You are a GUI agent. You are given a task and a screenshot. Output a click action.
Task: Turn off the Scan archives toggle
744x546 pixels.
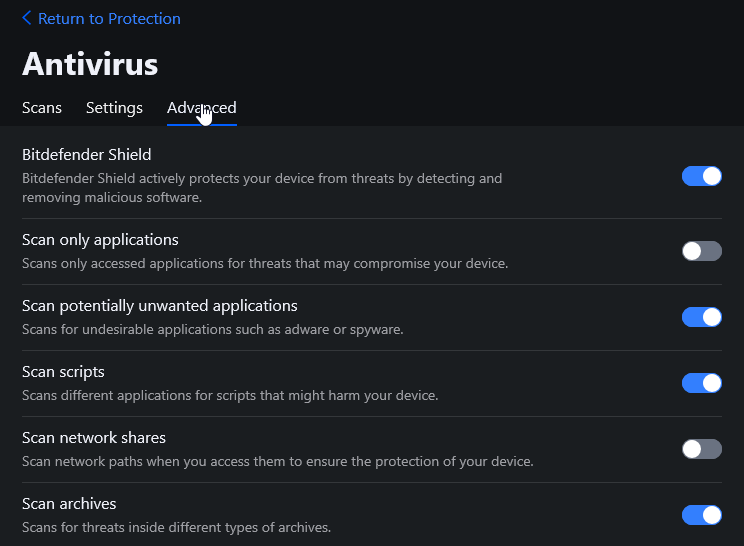pyautogui.click(x=701, y=515)
